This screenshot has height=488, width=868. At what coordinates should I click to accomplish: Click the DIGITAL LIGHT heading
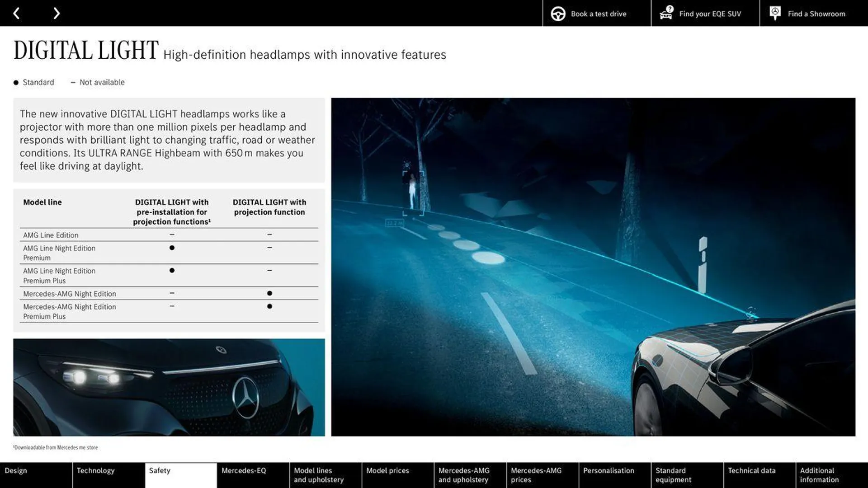pos(86,50)
